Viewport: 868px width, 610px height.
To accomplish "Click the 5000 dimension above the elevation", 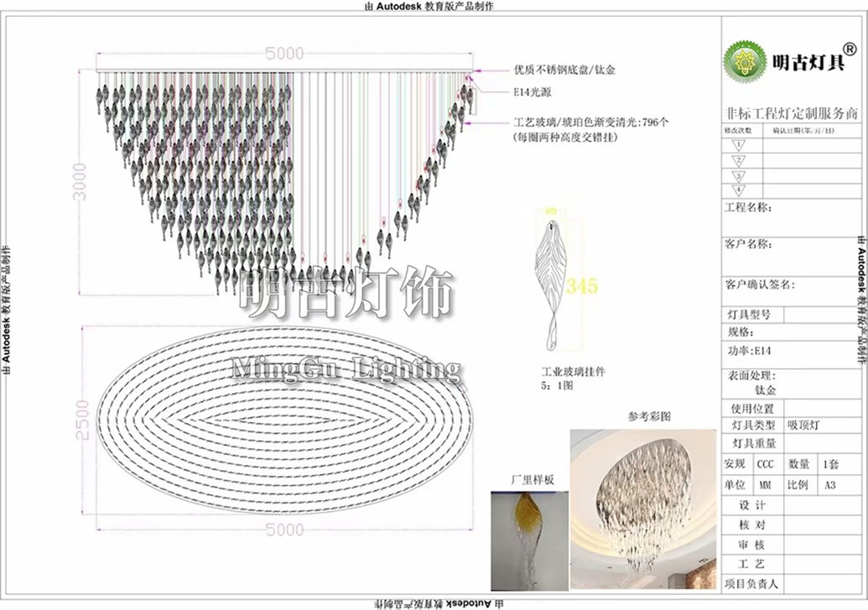I will [x=284, y=54].
